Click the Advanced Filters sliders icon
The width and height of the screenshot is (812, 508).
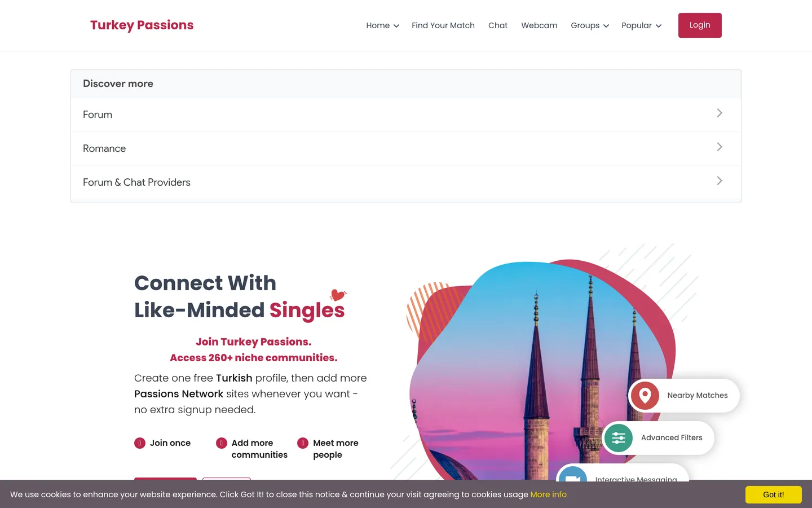(x=619, y=438)
